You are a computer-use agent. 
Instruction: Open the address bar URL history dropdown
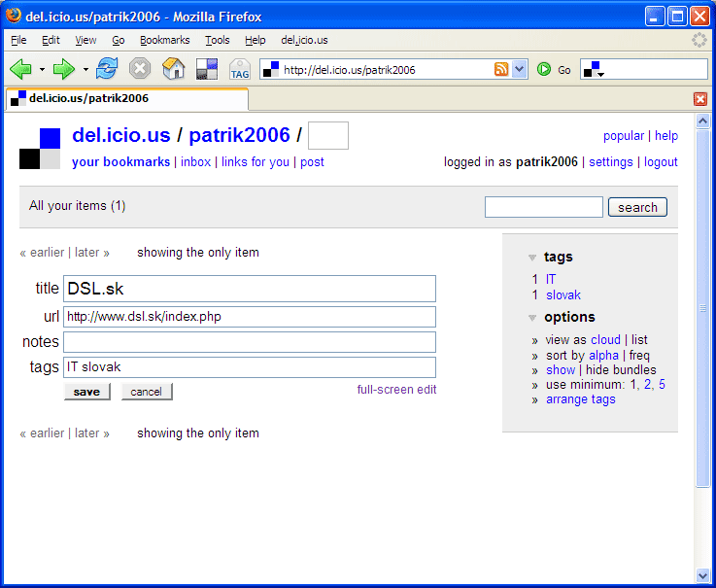click(x=519, y=69)
